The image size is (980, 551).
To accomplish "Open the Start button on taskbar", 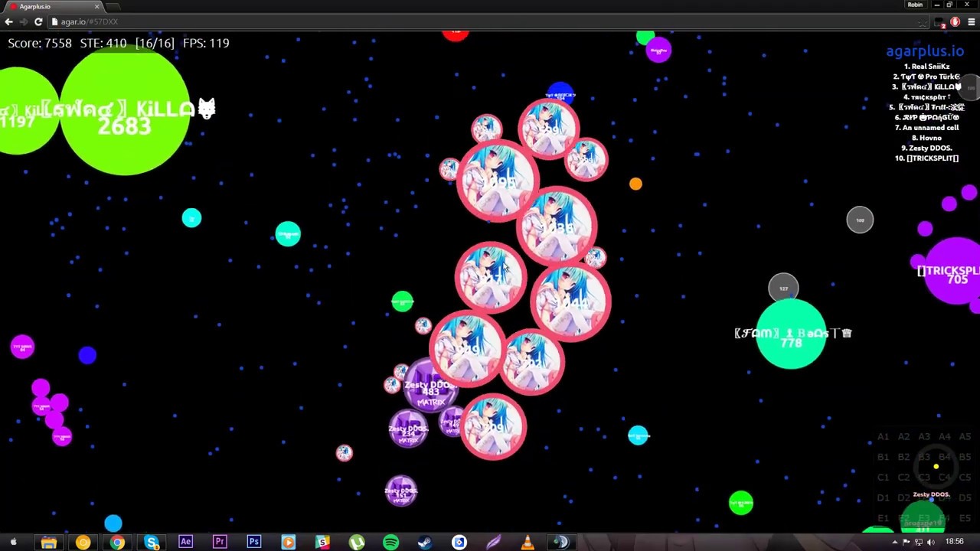I will [x=13, y=543].
